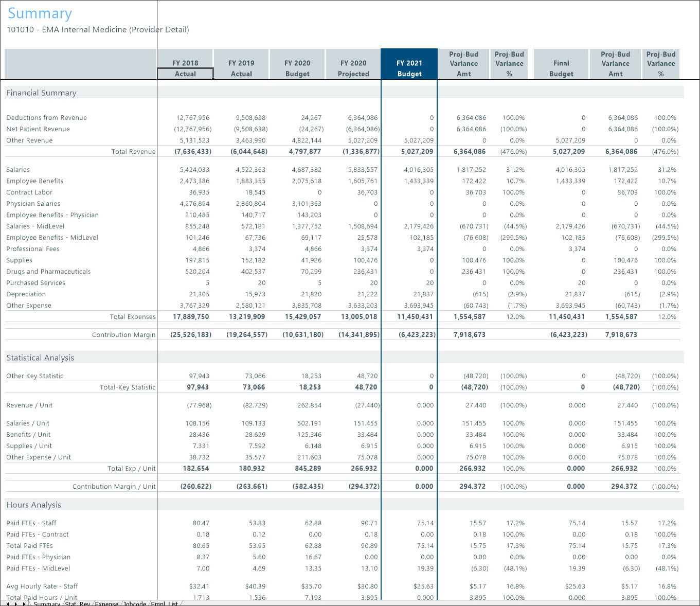This screenshot has height=606, width=700.
Task: Click the 101010 EMA Internal Medicine subtitle
Action: click(98, 30)
